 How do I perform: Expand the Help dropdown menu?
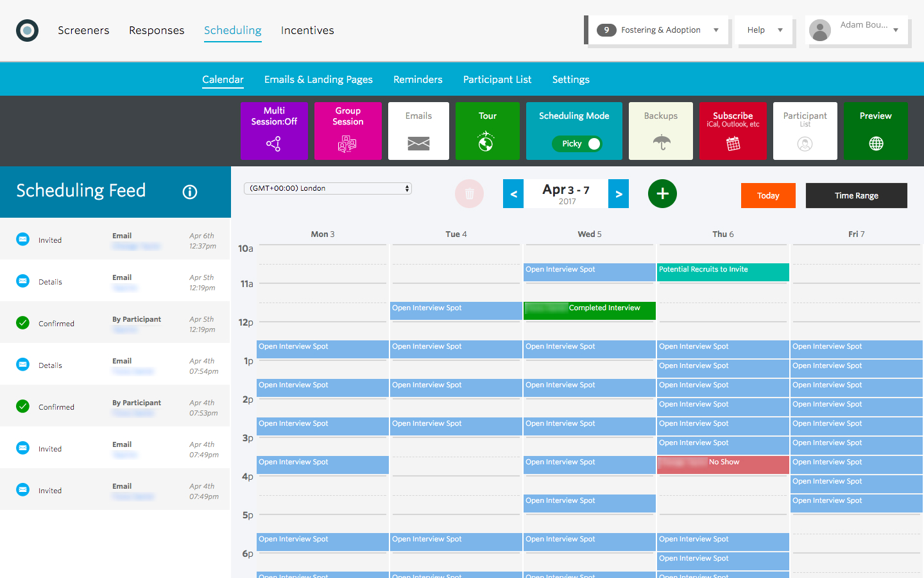pos(765,30)
